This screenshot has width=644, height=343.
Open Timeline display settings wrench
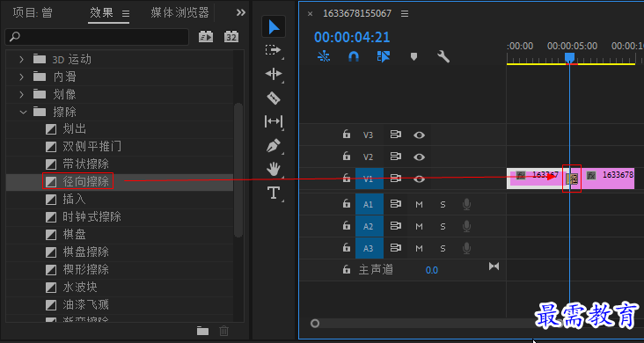(443, 56)
